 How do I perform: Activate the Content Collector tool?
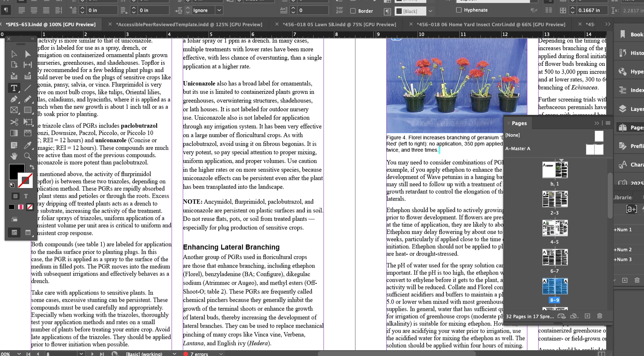[14, 76]
